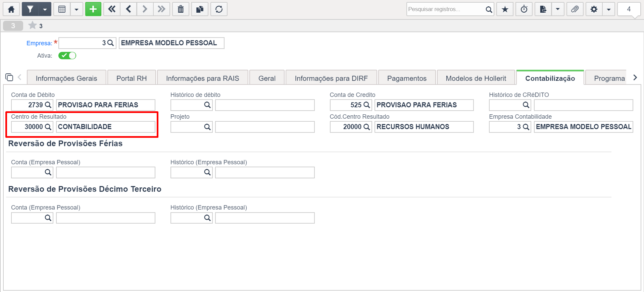Click the CONTABILIDADE description field
The width and height of the screenshot is (644, 292).
pyautogui.click(x=106, y=127)
